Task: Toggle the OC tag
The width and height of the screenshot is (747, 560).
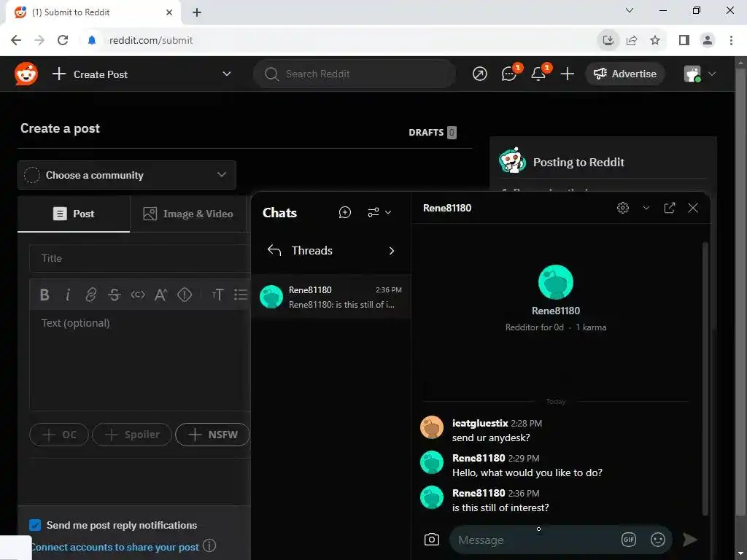Action: click(59, 435)
